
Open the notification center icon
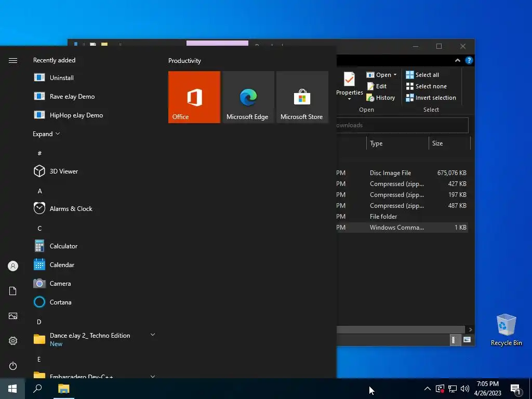(515, 389)
